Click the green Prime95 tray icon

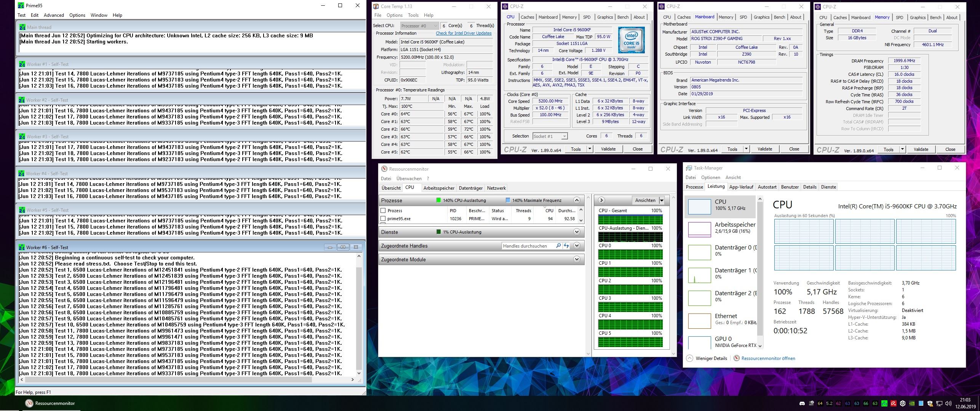click(884, 403)
